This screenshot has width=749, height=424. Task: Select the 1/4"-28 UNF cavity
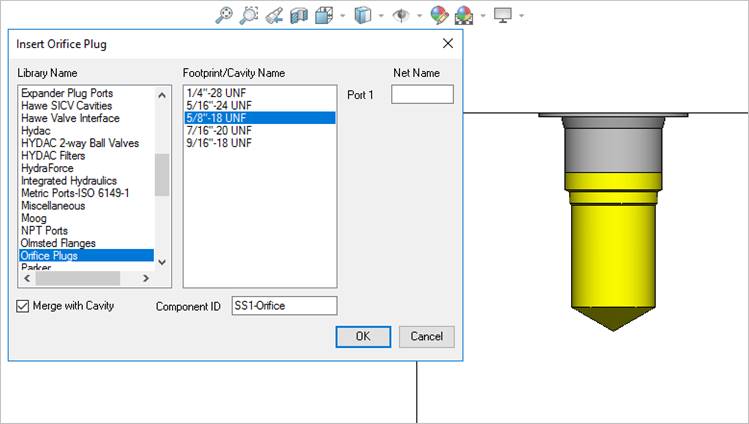click(260, 93)
